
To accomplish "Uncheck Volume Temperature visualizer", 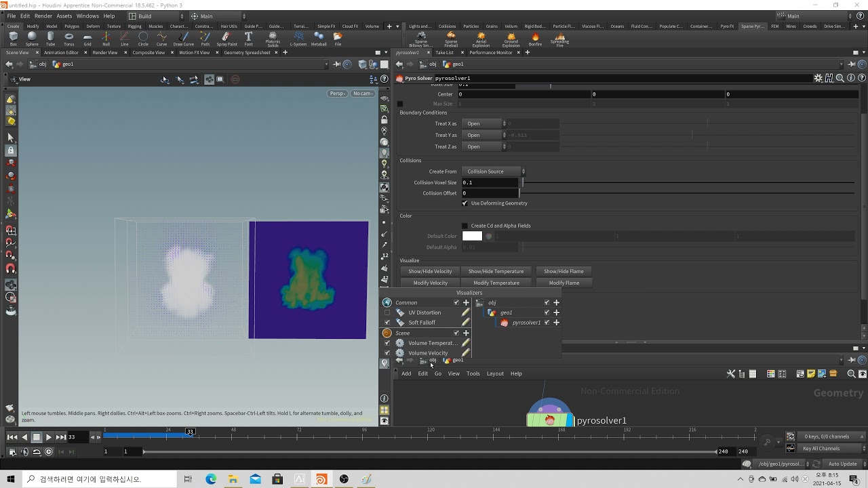I will tap(387, 343).
